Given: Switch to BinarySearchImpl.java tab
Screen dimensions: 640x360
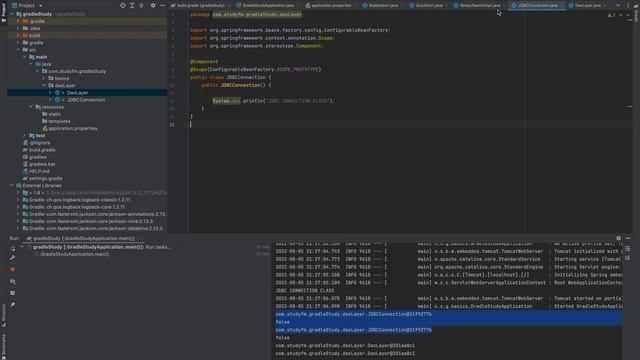Looking at the screenshot, I should coord(477,5).
